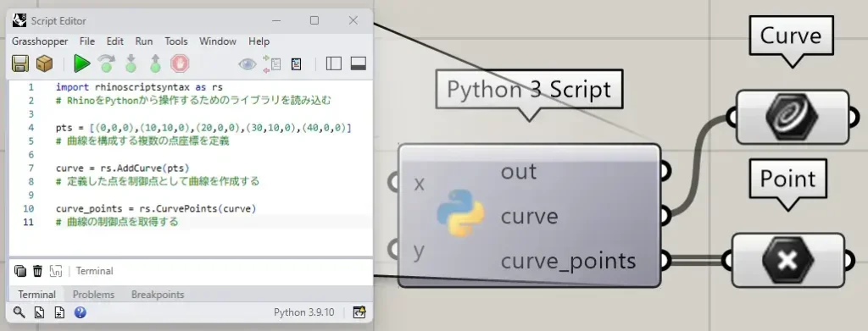Click code line 1 import rhinoscriptsyntax
The image size is (868, 331).
click(139, 87)
